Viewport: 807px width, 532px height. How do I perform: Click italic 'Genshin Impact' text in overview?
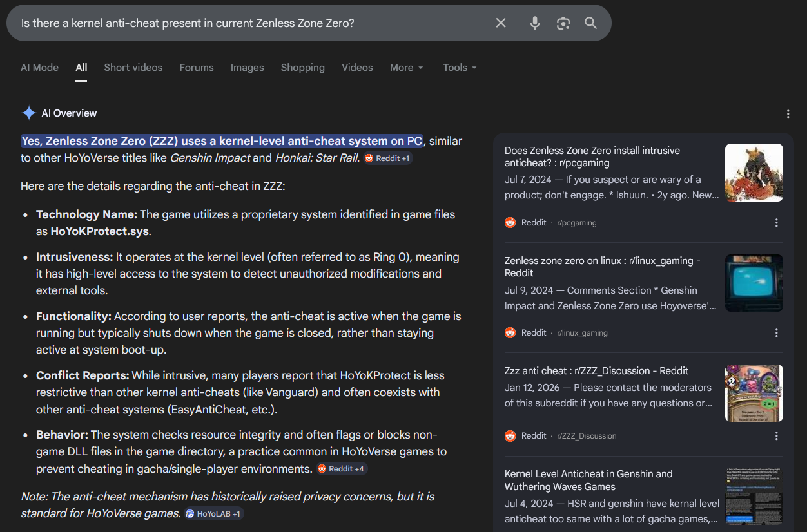tap(209, 158)
